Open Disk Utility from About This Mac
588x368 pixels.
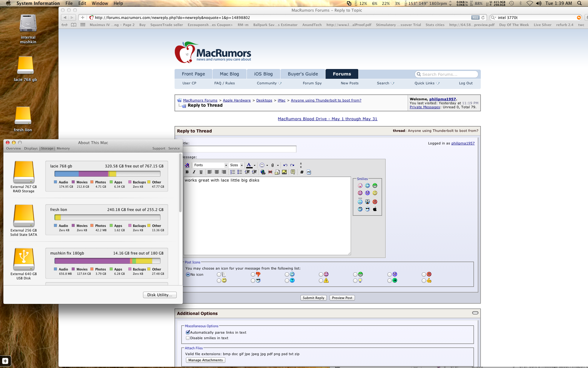[x=160, y=295]
